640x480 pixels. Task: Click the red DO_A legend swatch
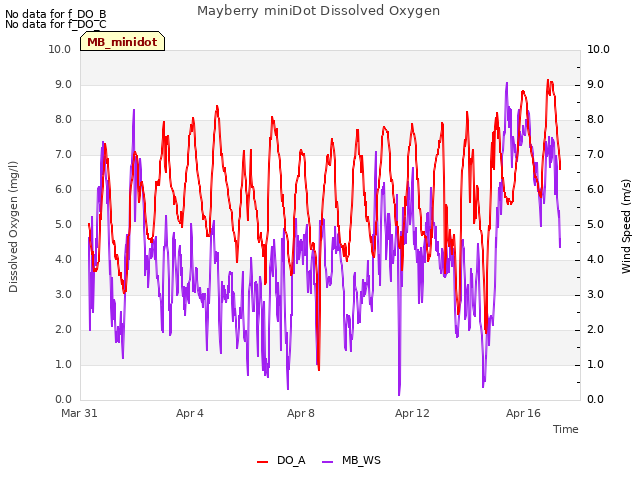[262, 462]
